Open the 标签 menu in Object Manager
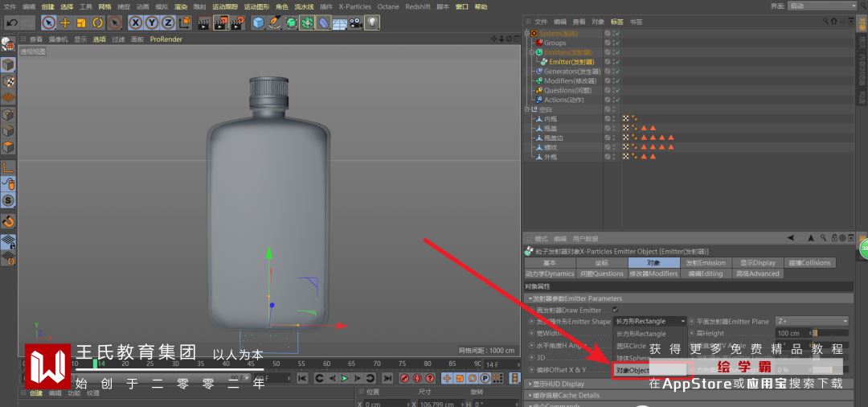Viewport: 868px width, 407px height. pyautogui.click(x=616, y=22)
